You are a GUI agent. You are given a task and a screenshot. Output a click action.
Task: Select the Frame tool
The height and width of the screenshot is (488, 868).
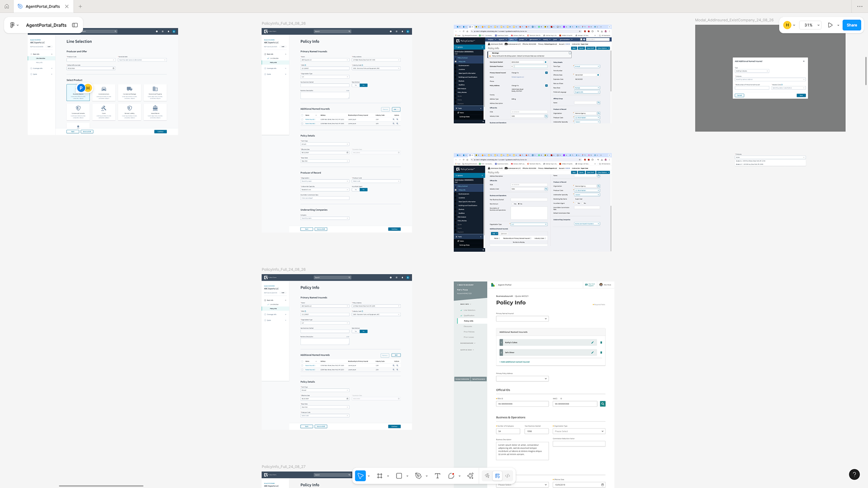[x=380, y=476]
